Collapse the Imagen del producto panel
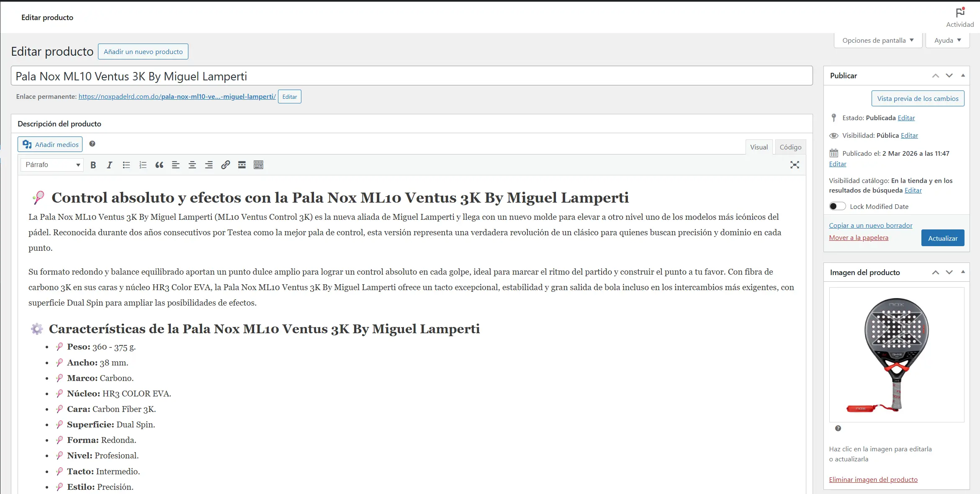The width and height of the screenshot is (980, 494). (x=963, y=273)
